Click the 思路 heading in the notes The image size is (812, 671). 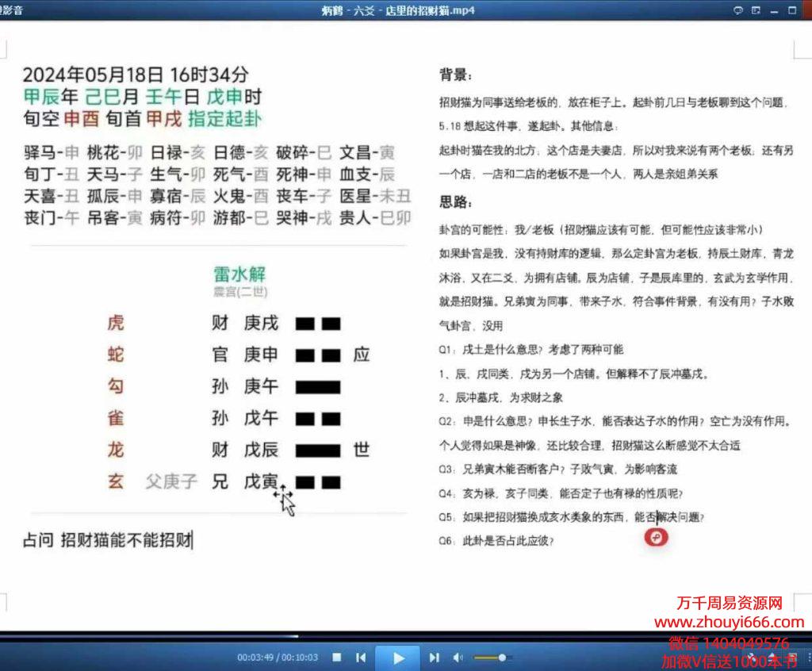pyautogui.click(x=456, y=202)
